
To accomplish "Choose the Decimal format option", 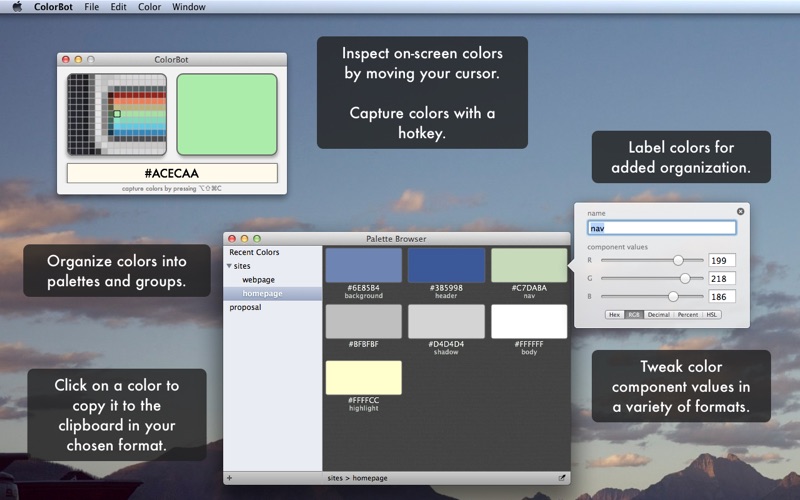I will pyautogui.click(x=658, y=315).
